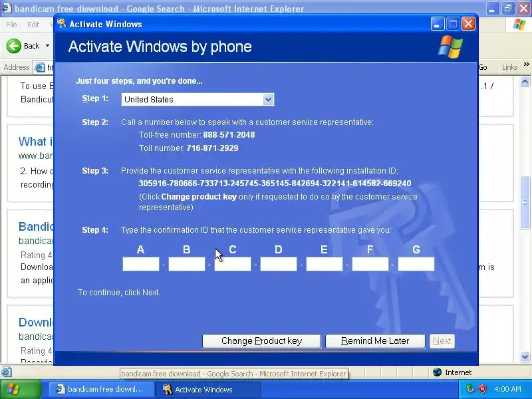Click the browser scrollbar up arrow
The width and height of the screenshot is (532, 399).
coord(525,81)
